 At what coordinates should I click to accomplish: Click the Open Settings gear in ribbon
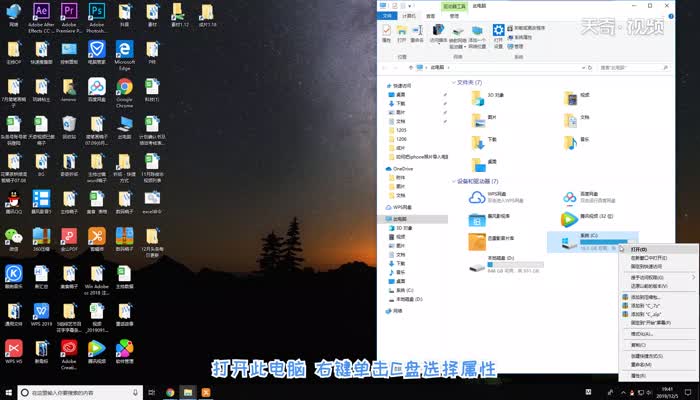pos(498,36)
